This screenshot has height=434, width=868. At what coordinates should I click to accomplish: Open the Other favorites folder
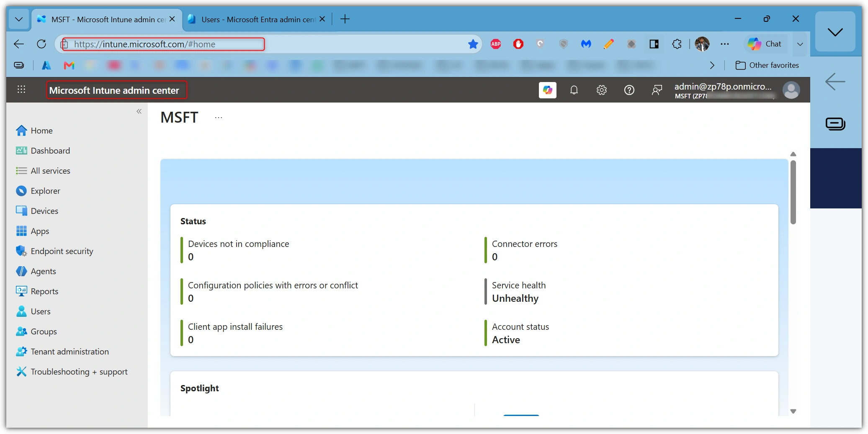point(767,65)
